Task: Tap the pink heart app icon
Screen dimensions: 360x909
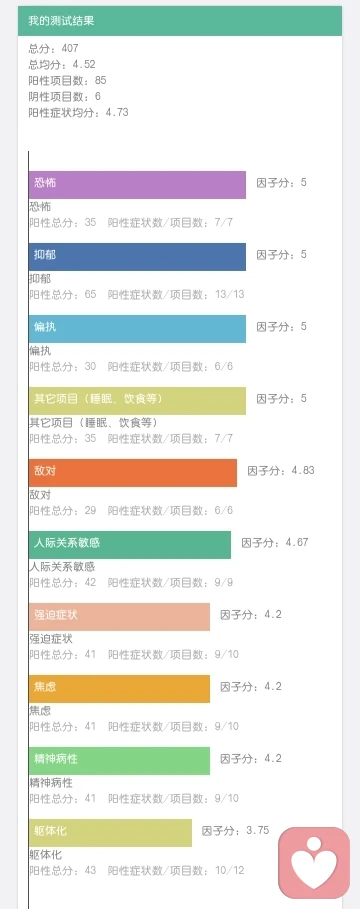Action: point(314,863)
